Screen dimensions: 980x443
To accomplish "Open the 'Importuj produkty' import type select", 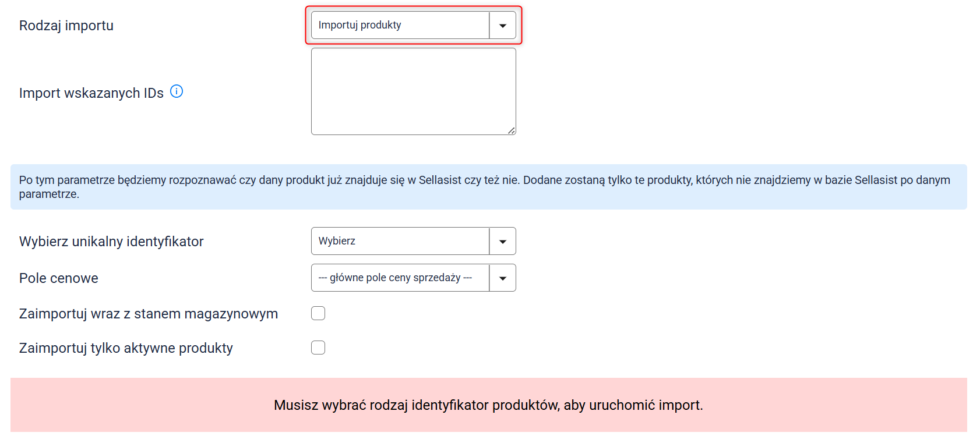I will coord(400,26).
